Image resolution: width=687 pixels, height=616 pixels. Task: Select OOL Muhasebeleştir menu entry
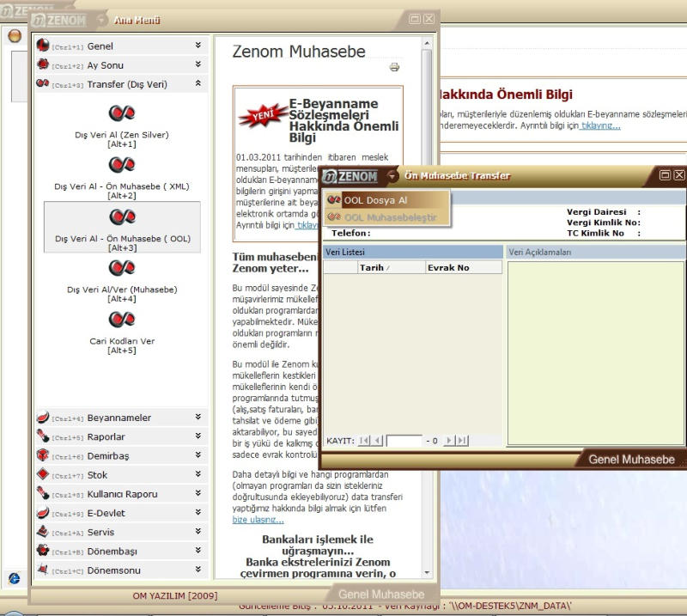tap(390, 217)
